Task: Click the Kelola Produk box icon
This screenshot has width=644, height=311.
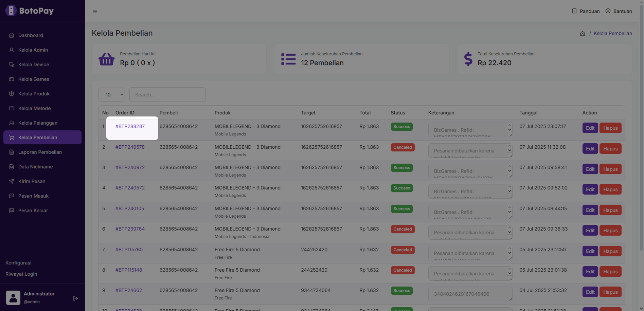Action: [x=12, y=94]
